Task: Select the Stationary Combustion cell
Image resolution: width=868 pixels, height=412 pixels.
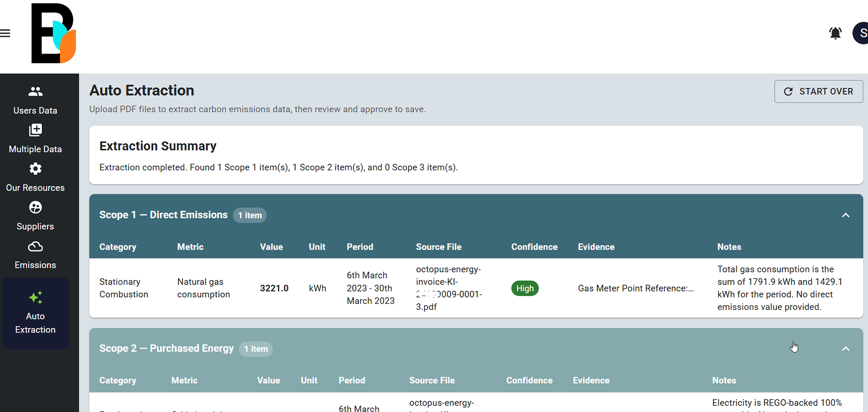Action: [x=124, y=288]
